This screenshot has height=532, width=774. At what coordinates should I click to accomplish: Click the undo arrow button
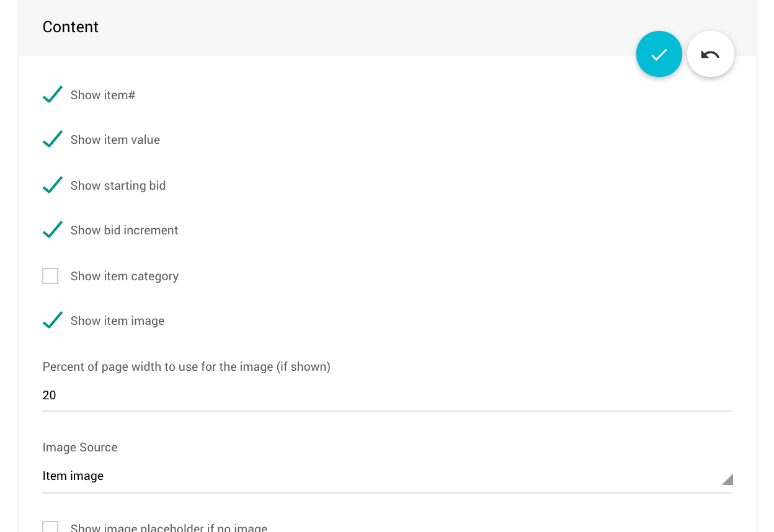[x=710, y=55]
